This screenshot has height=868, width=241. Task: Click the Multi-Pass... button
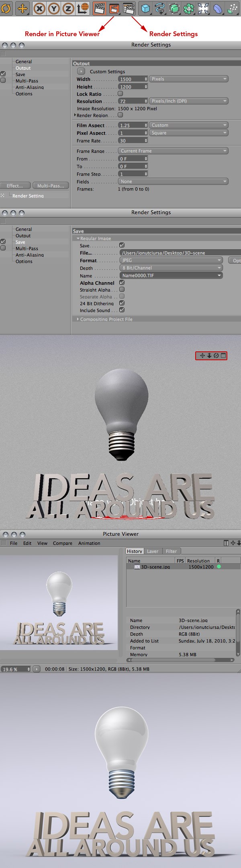pos(50,186)
